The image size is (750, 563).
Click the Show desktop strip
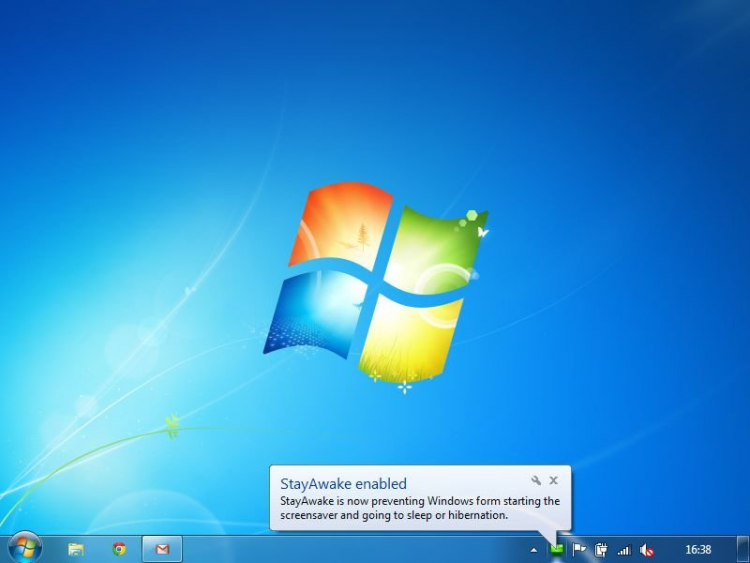point(743,549)
